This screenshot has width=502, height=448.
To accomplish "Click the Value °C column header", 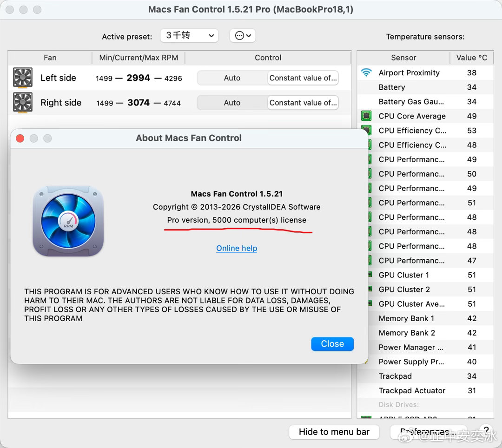I will click(472, 58).
